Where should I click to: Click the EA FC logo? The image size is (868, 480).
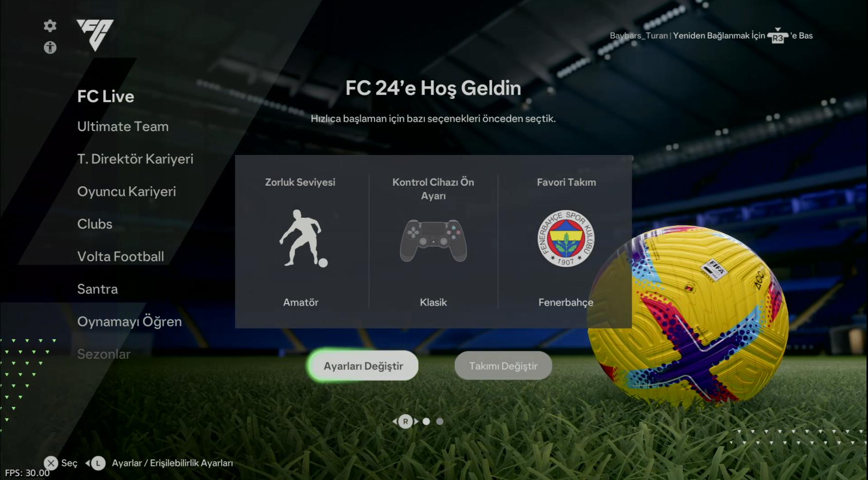tap(95, 35)
